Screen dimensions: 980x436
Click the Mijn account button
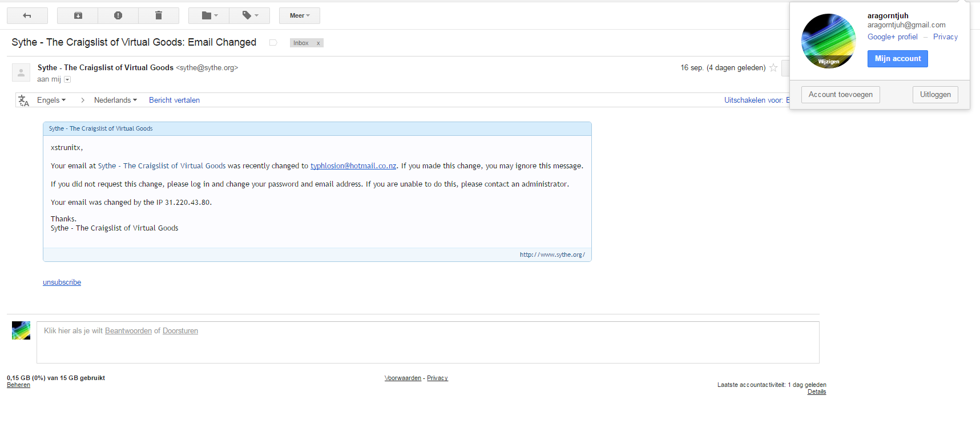pyautogui.click(x=898, y=59)
